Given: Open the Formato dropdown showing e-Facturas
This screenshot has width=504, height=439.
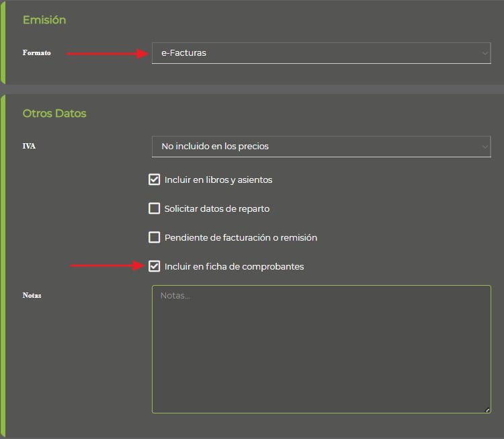Looking at the screenshot, I should click(321, 53).
